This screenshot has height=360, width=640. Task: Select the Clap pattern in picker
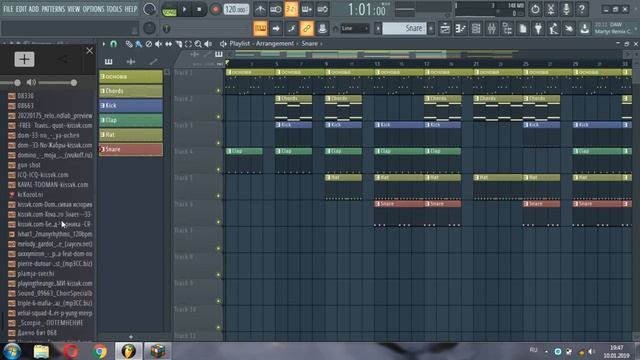pos(131,120)
